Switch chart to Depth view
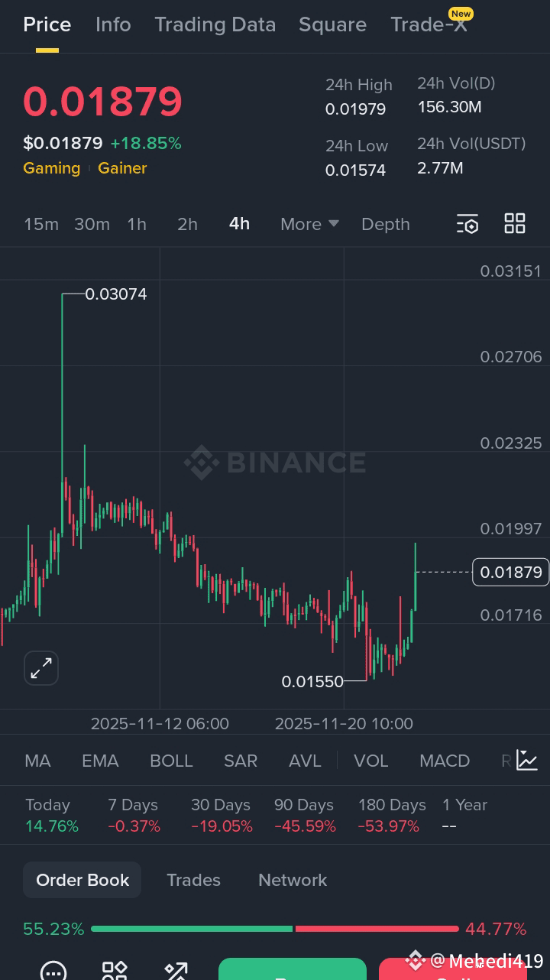 point(386,224)
